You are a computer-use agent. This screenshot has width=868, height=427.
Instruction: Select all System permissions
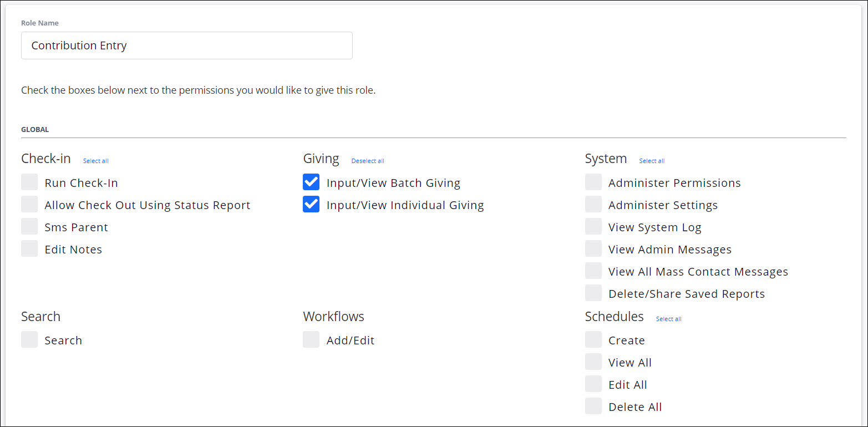[652, 161]
